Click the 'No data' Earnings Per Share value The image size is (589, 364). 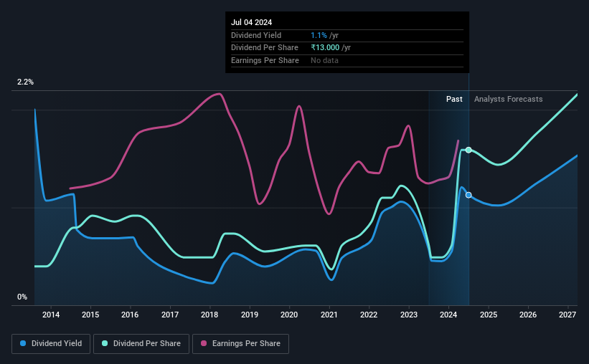(x=324, y=60)
